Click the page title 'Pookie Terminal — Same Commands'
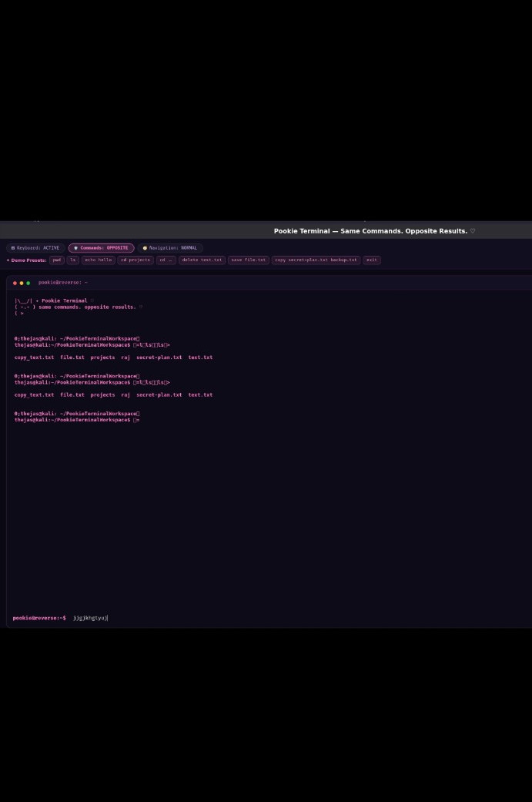The height and width of the screenshot is (802, 532). tap(375, 231)
